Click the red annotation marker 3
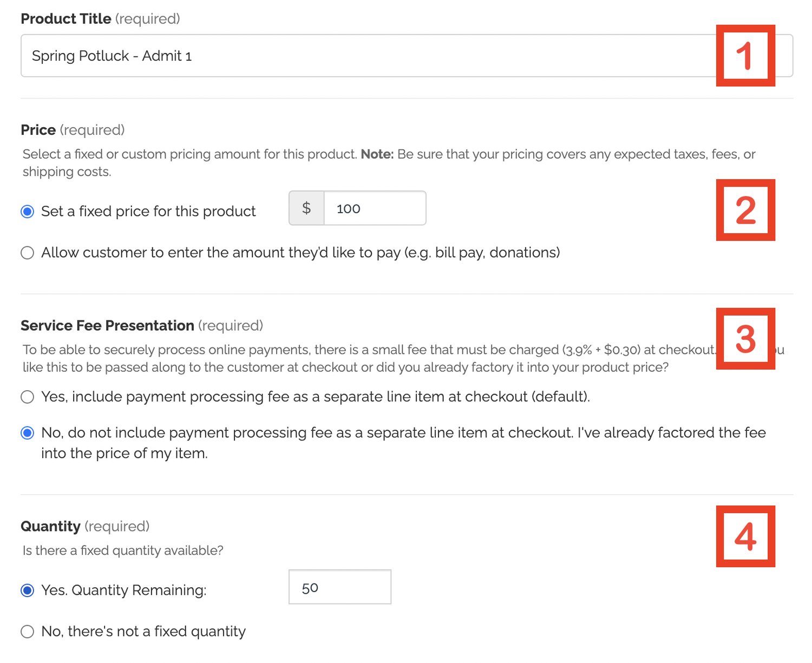The image size is (812, 663). [746, 339]
